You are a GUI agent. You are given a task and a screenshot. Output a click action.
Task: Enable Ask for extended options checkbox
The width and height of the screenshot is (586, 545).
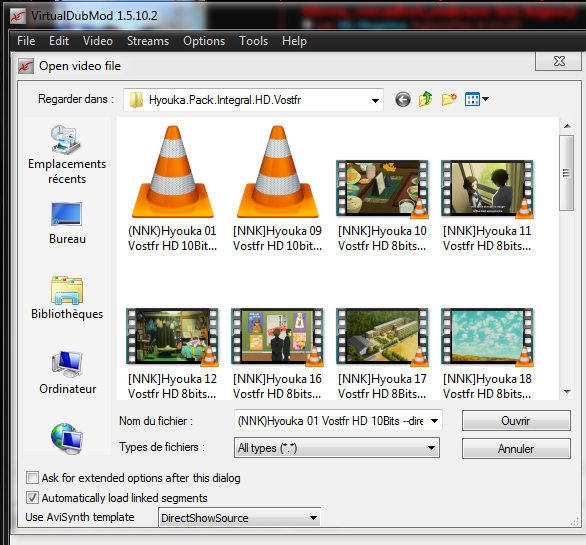pos(33,478)
